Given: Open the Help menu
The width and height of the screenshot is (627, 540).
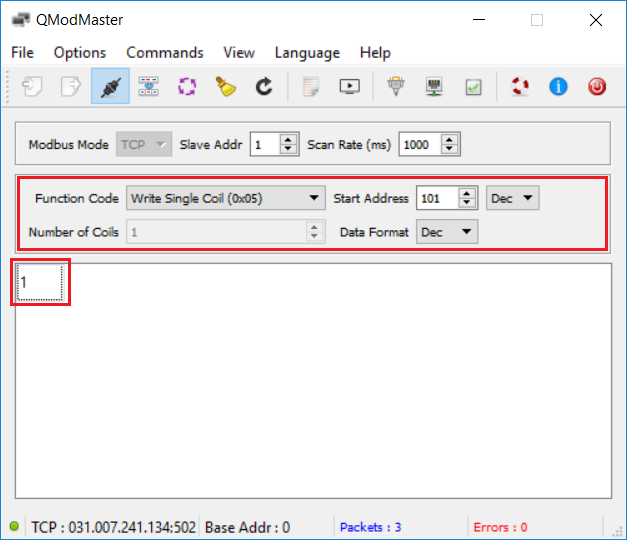Looking at the screenshot, I should pos(375,52).
